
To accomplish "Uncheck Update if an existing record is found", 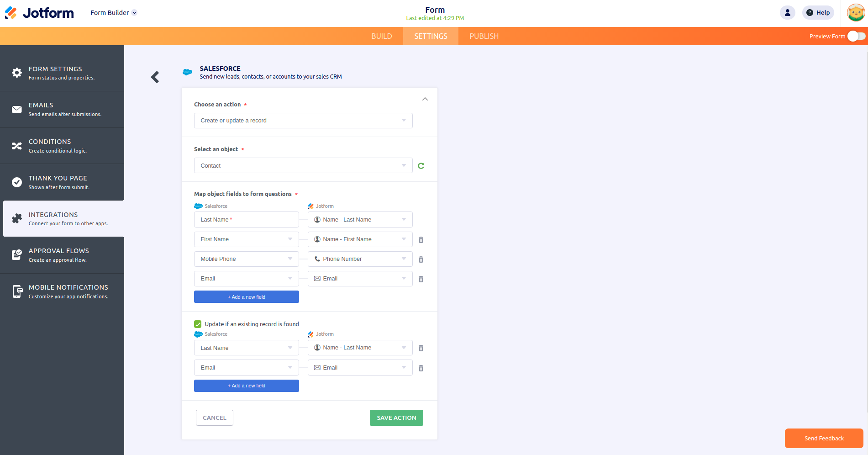I will tap(198, 324).
